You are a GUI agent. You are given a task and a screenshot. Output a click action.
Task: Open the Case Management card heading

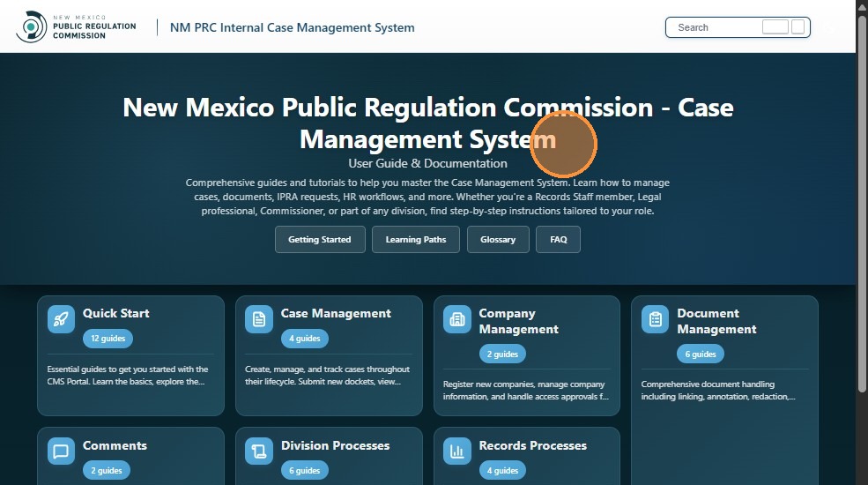336,313
